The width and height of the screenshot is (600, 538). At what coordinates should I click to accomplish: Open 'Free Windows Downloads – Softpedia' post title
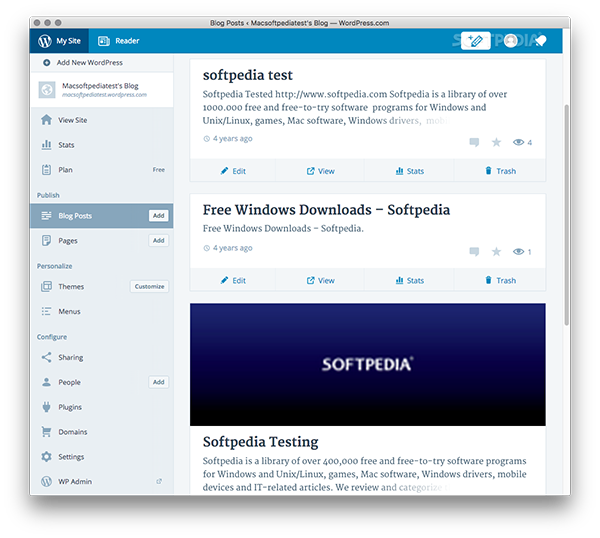326,210
